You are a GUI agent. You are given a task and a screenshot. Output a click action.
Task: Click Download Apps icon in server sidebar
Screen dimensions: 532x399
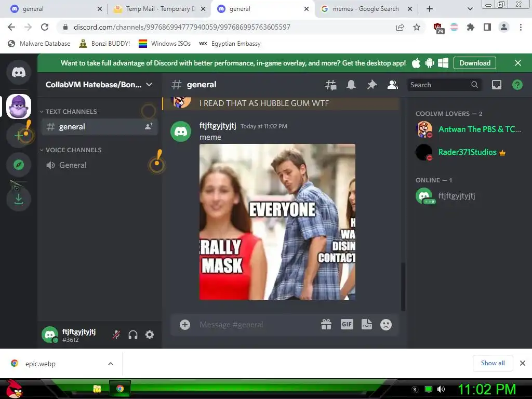pos(19,199)
